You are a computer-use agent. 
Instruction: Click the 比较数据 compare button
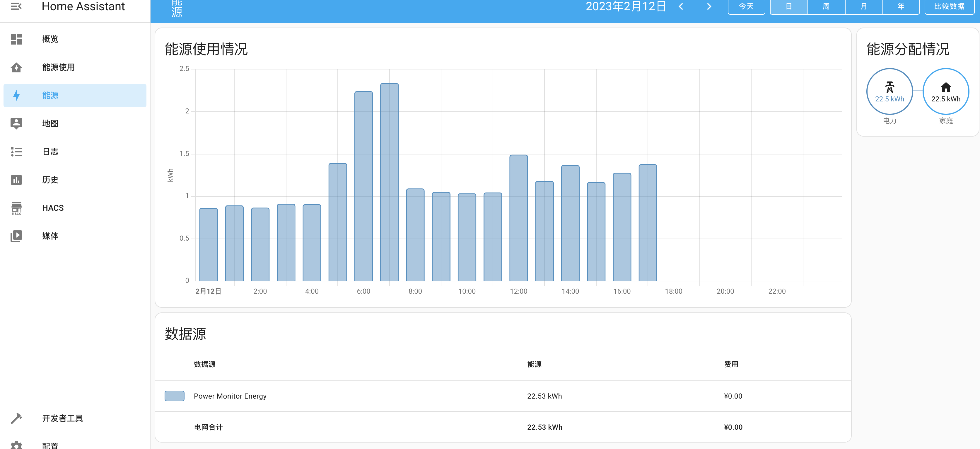point(949,6)
